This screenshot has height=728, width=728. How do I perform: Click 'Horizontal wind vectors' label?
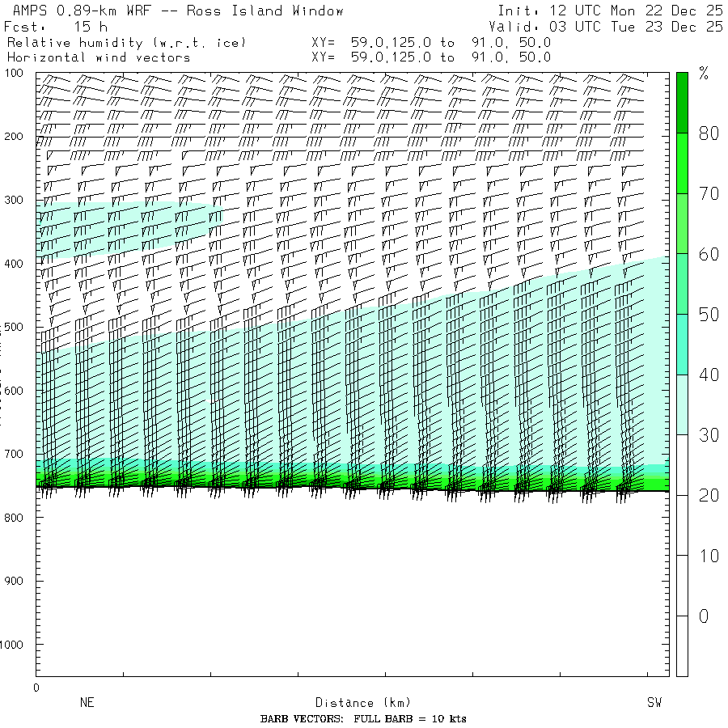(99, 57)
